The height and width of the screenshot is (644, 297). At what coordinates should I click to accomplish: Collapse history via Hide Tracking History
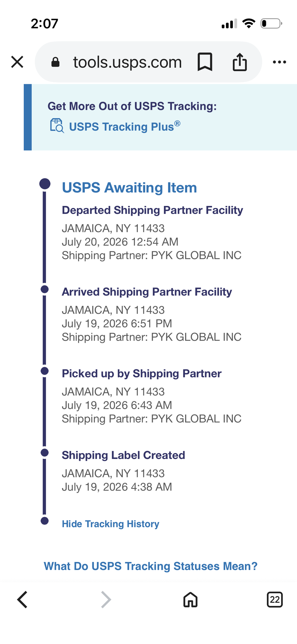(x=111, y=524)
